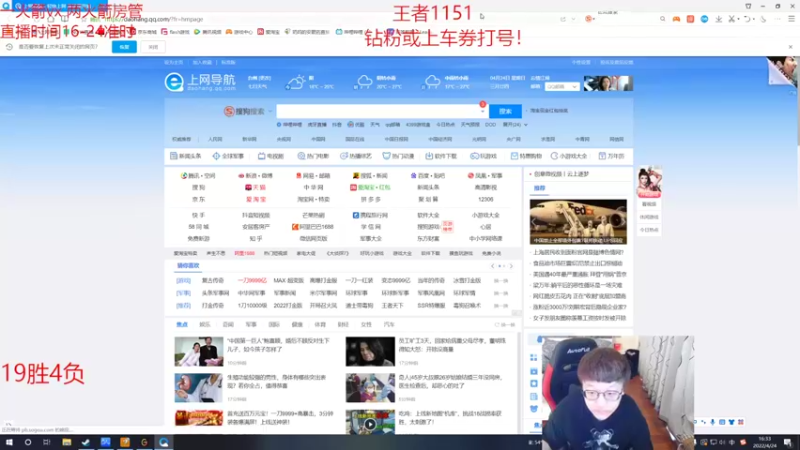Click the 搜狗搜索 engine logo
The image size is (800, 450).
click(x=244, y=111)
